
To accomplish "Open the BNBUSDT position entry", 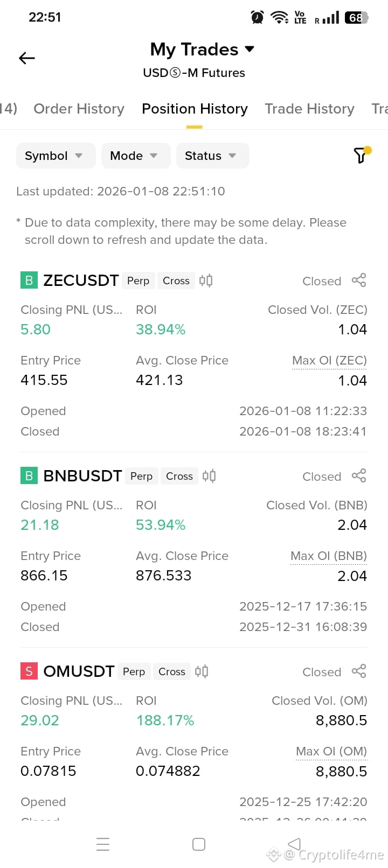I will (194, 550).
